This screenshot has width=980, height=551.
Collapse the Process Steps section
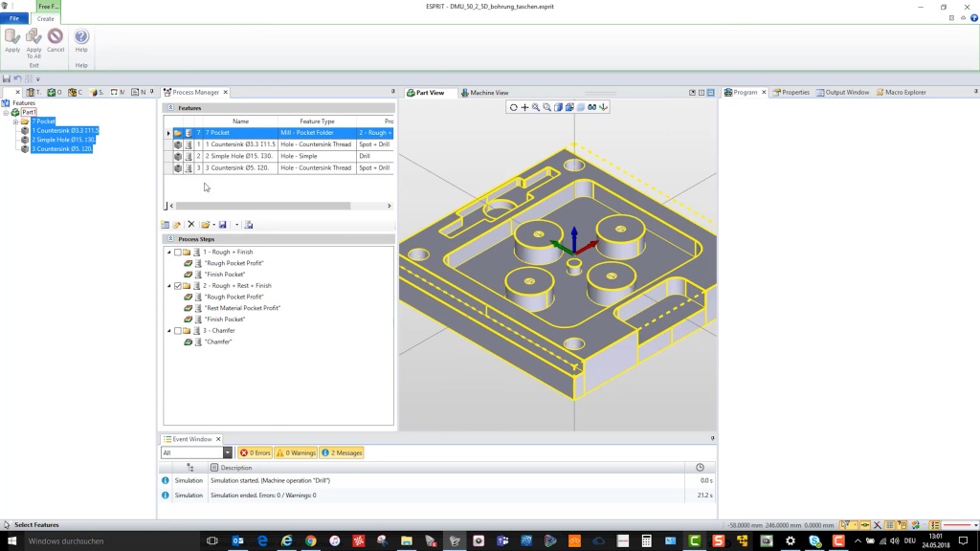pyautogui.click(x=169, y=239)
